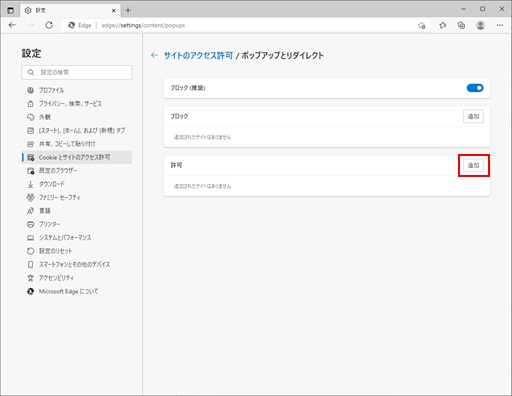
Task: Open the Favorites list icon
Action: (443, 25)
